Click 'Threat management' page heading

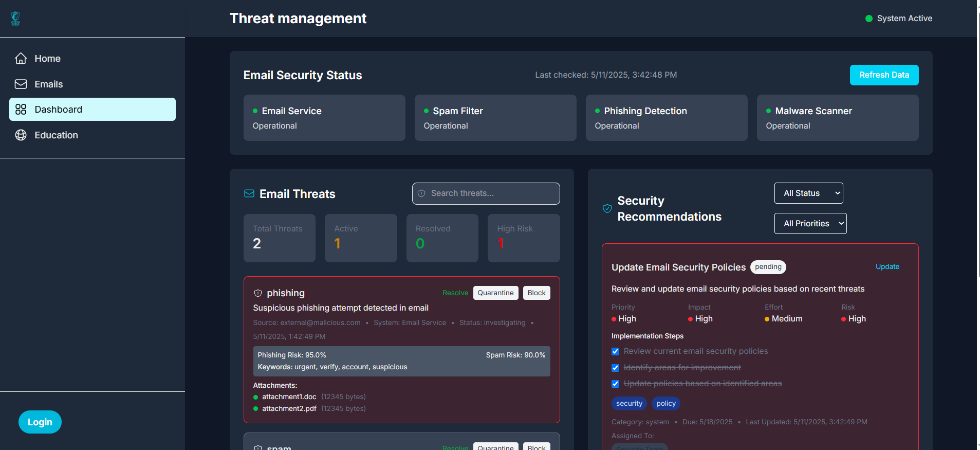(x=298, y=19)
